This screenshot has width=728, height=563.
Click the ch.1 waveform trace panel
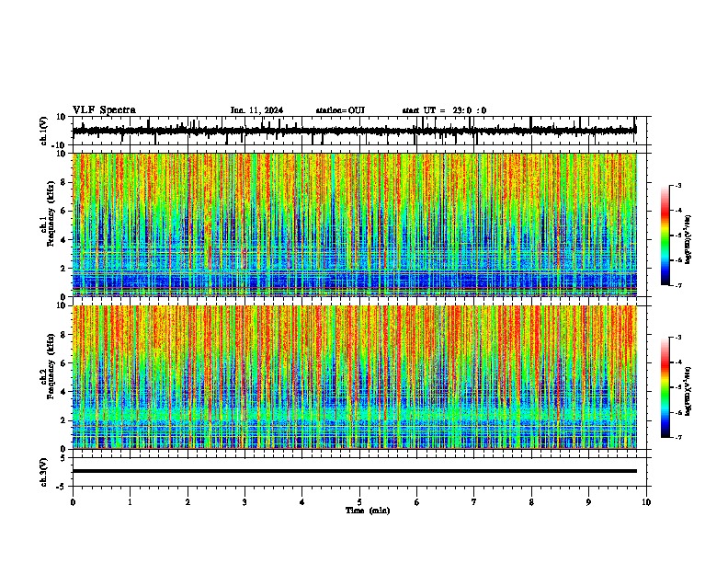click(x=359, y=131)
